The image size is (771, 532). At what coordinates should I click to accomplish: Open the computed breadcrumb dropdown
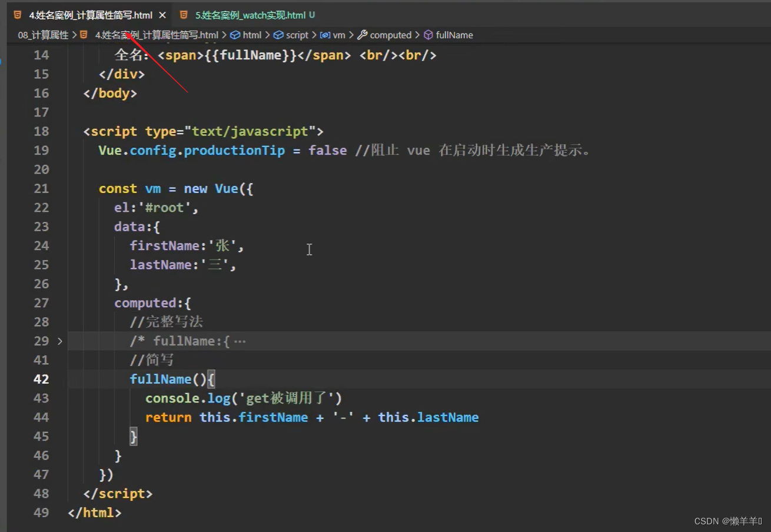(x=390, y=35)
